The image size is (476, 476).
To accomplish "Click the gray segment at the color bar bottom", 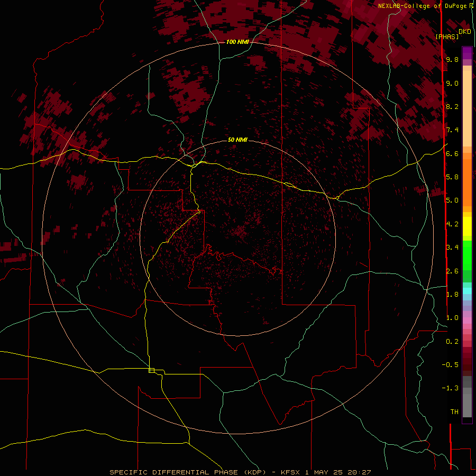I will (467, 404).
